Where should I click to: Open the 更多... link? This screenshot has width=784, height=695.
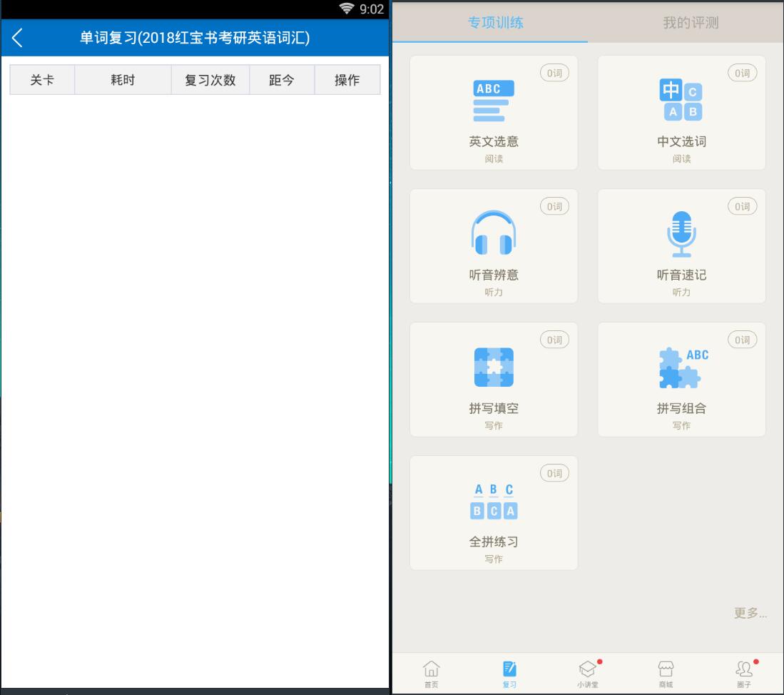[750, 613]
